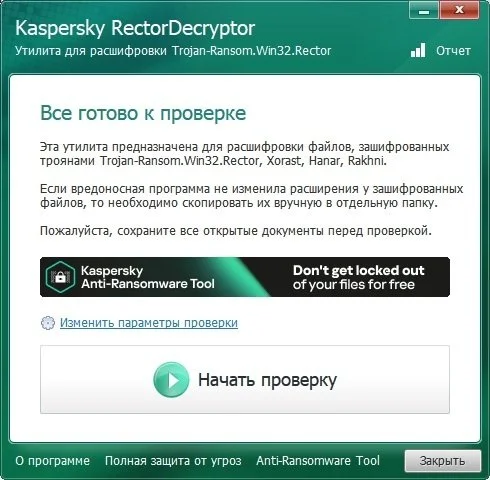Click paragraph starting with Пожалуйста, сохраните
The height and width of the screenshot is (480, 490).
(x=236, y=231)
